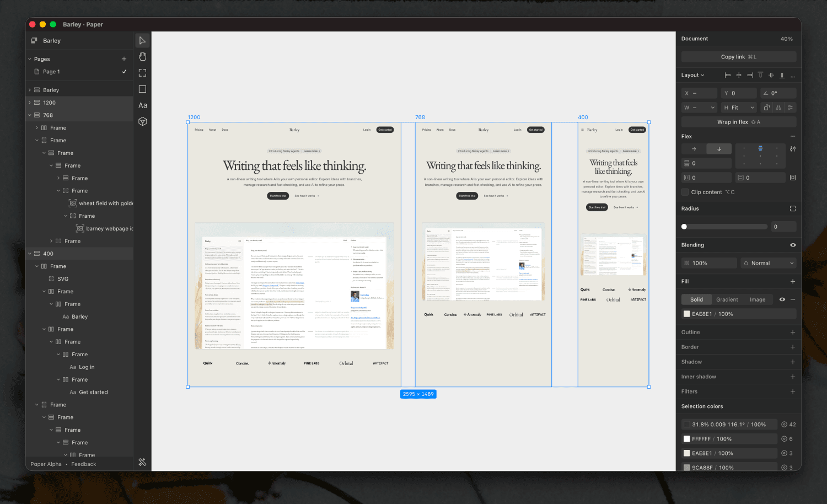Select the Aa Text tool
This screenshot has height=504, width=827.
(142, 105)
